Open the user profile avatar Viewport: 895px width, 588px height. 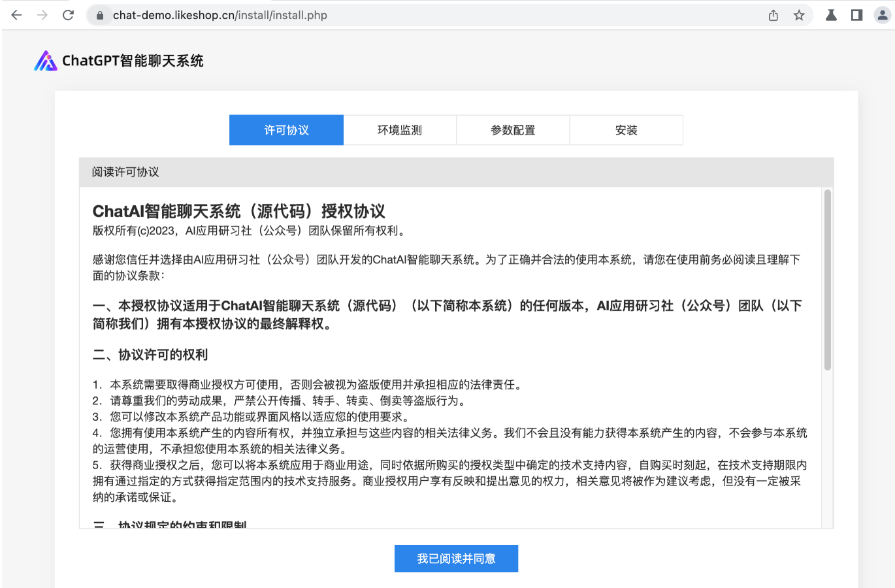pos(882,15)
